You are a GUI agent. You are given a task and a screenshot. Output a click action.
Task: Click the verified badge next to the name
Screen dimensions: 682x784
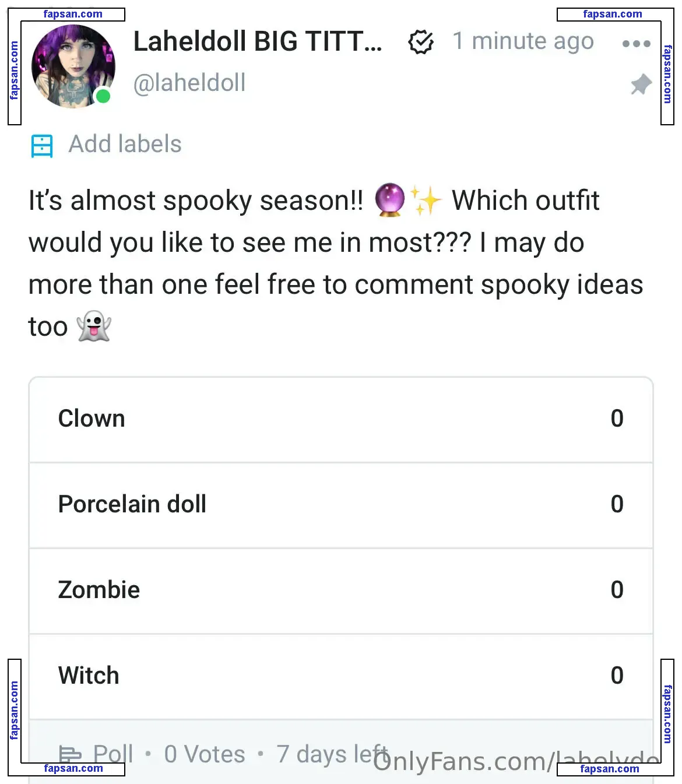click(421, 43)
